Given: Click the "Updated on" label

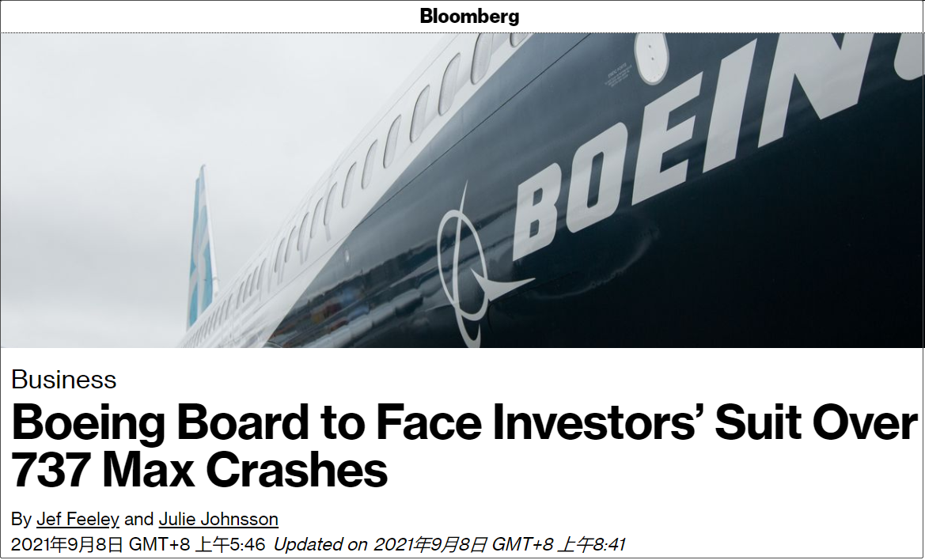Looking at the screenshot, I should point(320,544).
